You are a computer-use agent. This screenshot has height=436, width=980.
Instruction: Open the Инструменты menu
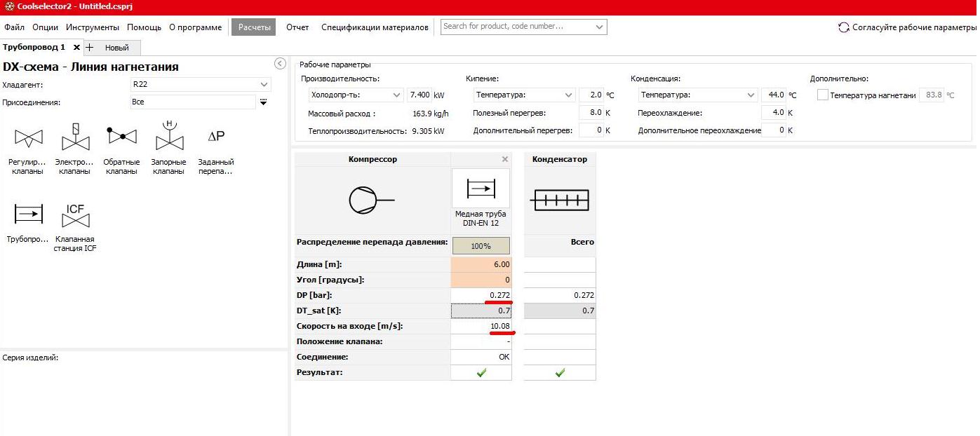[x=93, y=27]
